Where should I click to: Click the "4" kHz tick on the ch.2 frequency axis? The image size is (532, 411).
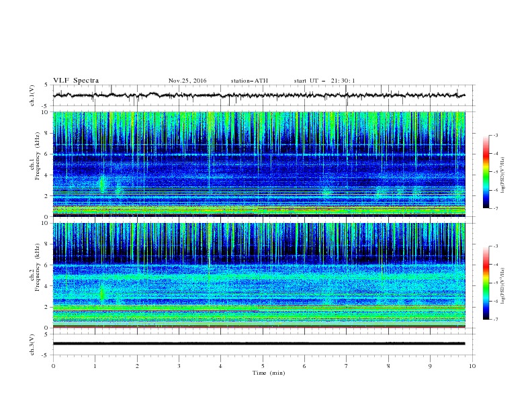47,286
